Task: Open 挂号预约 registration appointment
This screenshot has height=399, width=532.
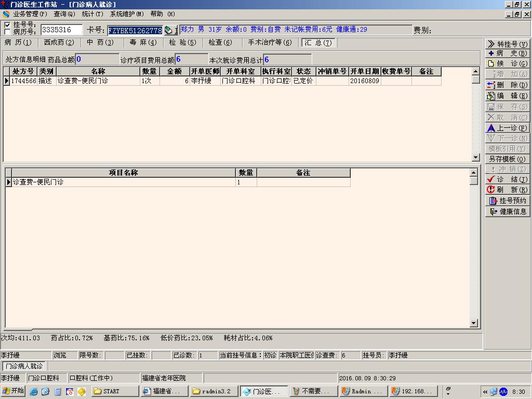Action: click(x=507, y=201)
